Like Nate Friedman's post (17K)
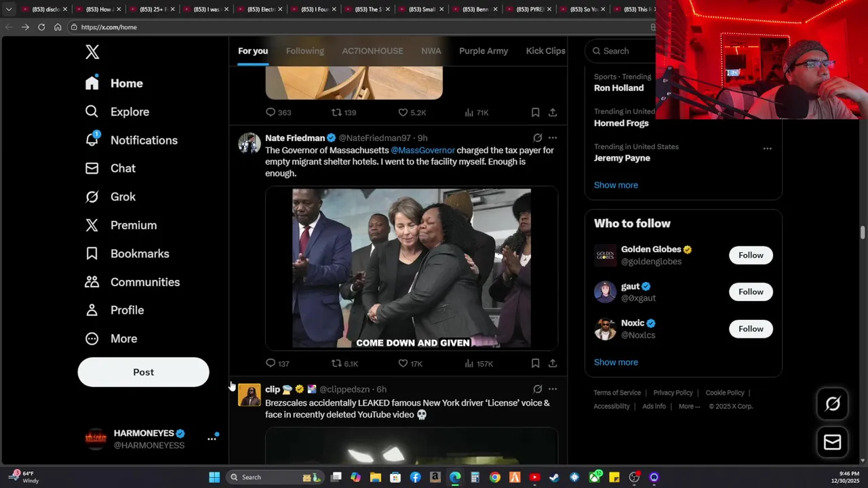868x488 pixels. coord(410,364)
